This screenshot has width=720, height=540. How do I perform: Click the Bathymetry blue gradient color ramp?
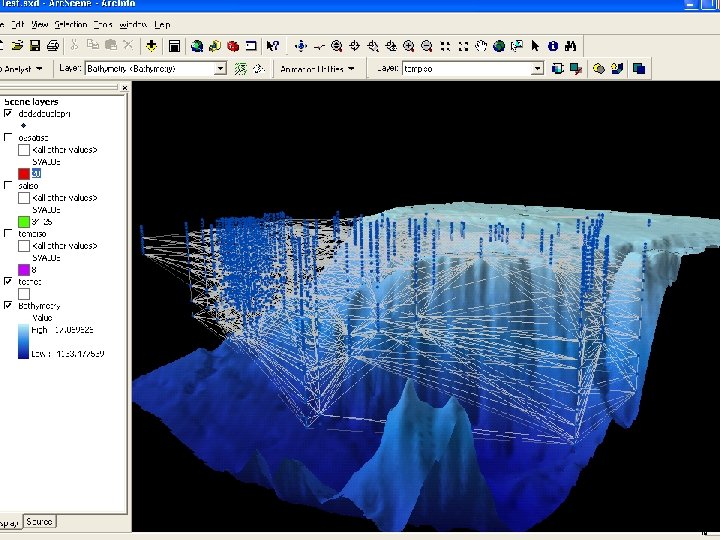pyautogui.click(x=23, y=341)
